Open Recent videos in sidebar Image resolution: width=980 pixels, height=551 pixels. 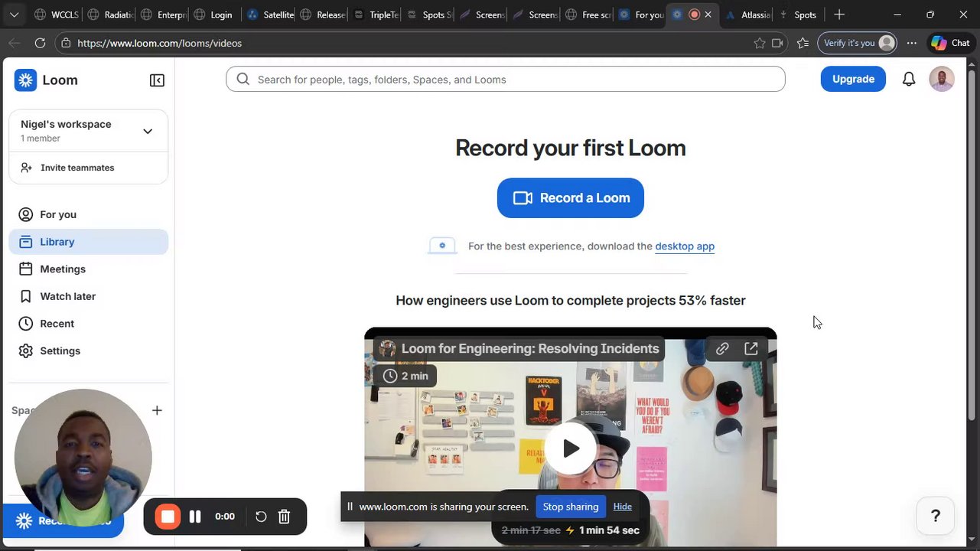[89, 324]
